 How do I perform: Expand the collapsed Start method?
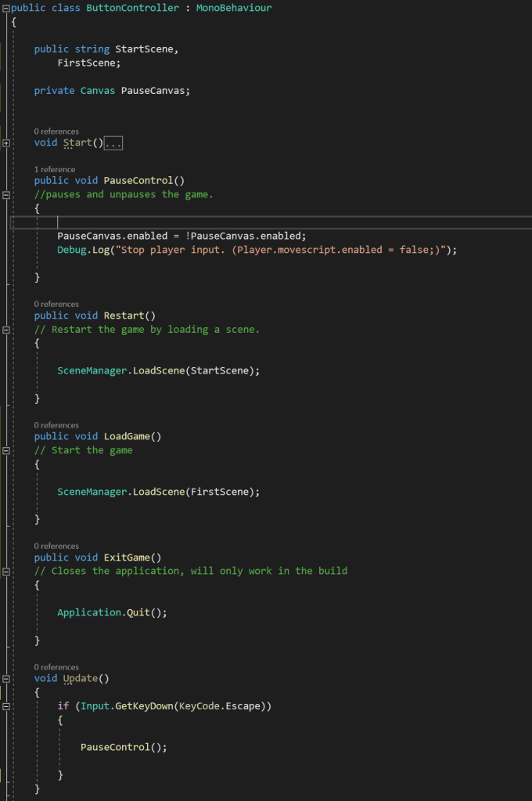coord(6,143)
